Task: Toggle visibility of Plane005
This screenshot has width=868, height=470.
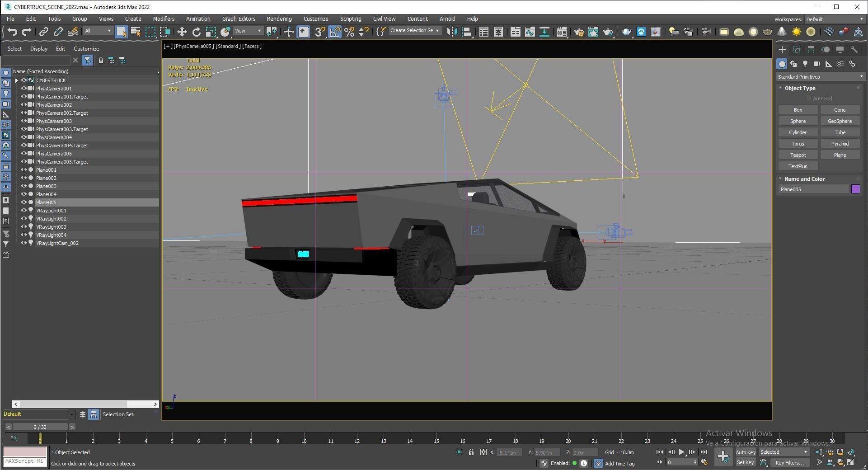Action: (x=24, y=202)
